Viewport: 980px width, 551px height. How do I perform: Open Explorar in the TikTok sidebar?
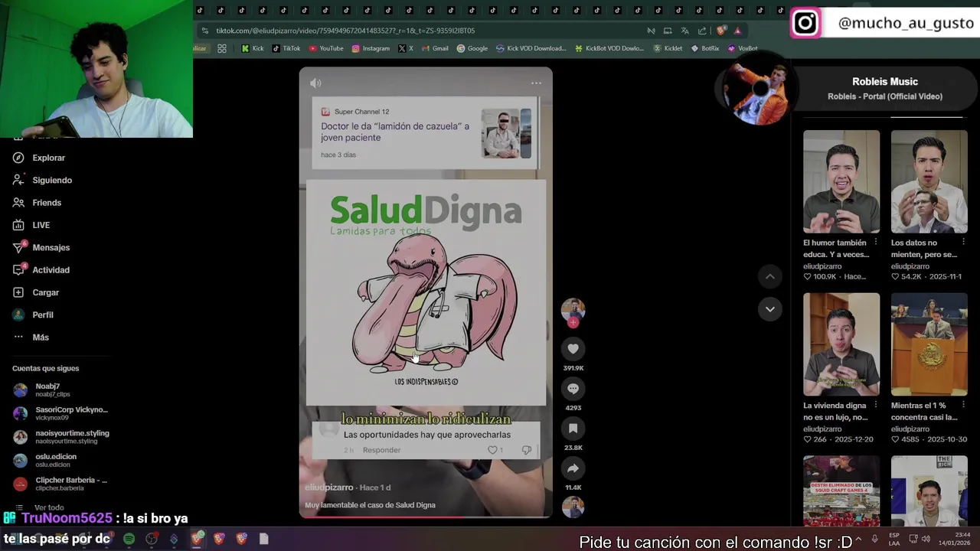click(40, 158)
